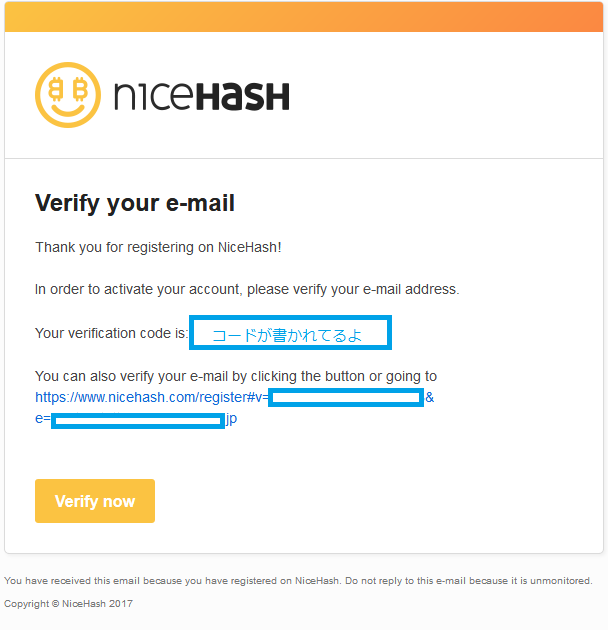Click the "In order to activate your account" sentence
608x630 pixels.
(247, 290)
